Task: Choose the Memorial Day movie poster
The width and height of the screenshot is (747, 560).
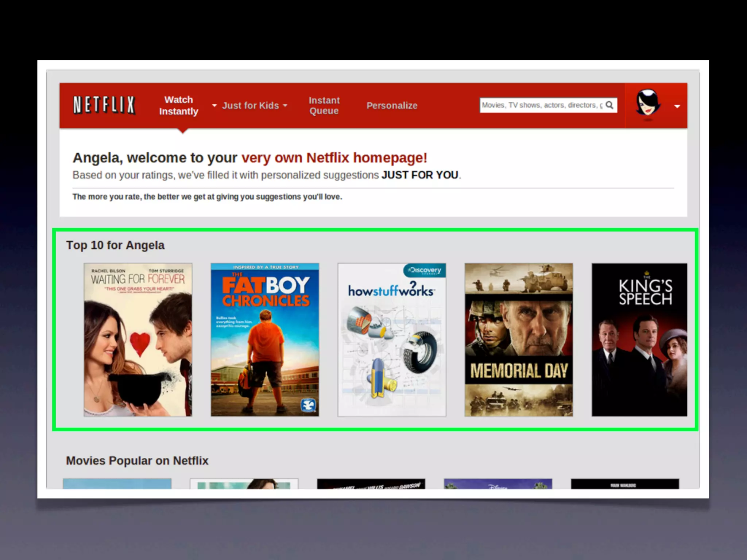Action: [x=519, y=340]
